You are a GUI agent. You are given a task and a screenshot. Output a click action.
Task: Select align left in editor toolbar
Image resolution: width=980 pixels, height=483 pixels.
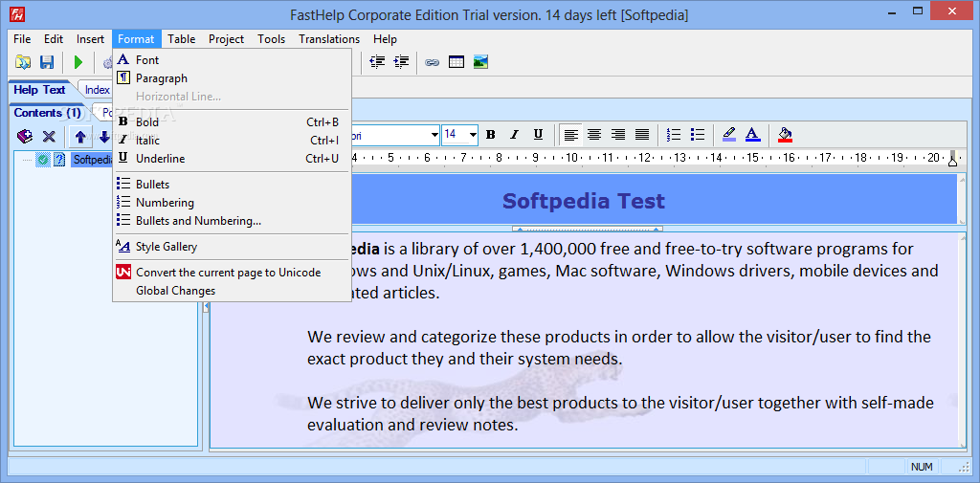pos(571,134)
